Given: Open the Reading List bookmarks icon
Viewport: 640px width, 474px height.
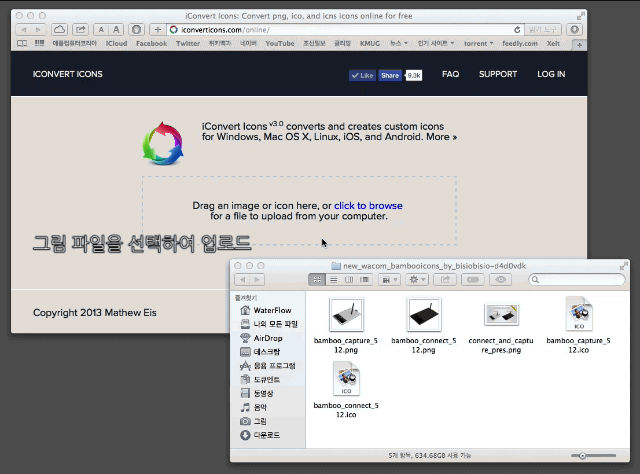Looking at the screenshot, I should (x=22, y=43).
